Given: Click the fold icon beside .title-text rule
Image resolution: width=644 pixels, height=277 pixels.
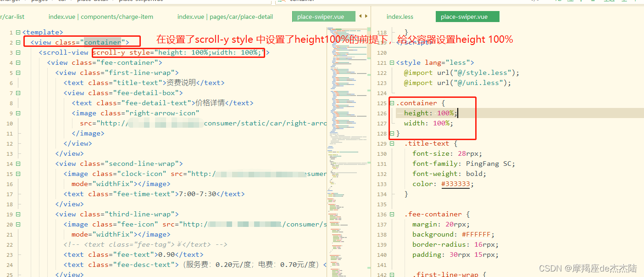Looking at the screenshot, I should [392, 143].
